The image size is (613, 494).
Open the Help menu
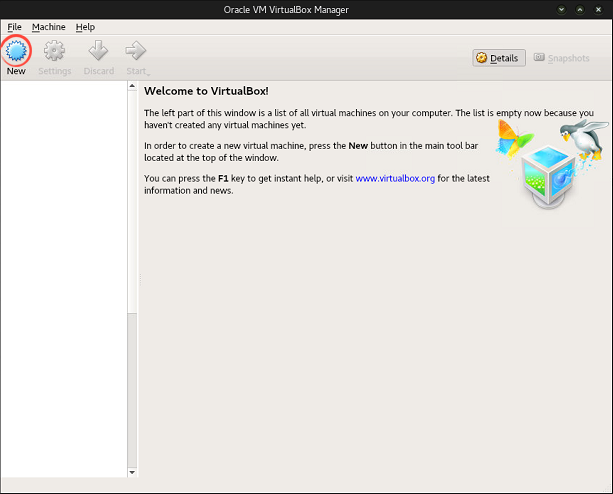coord(85,27)
